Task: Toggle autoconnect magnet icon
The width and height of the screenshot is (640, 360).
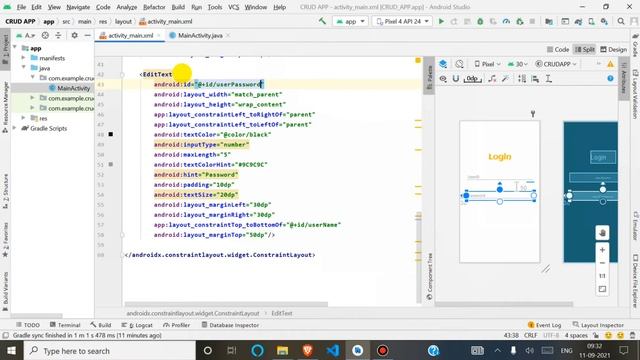Action: tap(456, 78)
